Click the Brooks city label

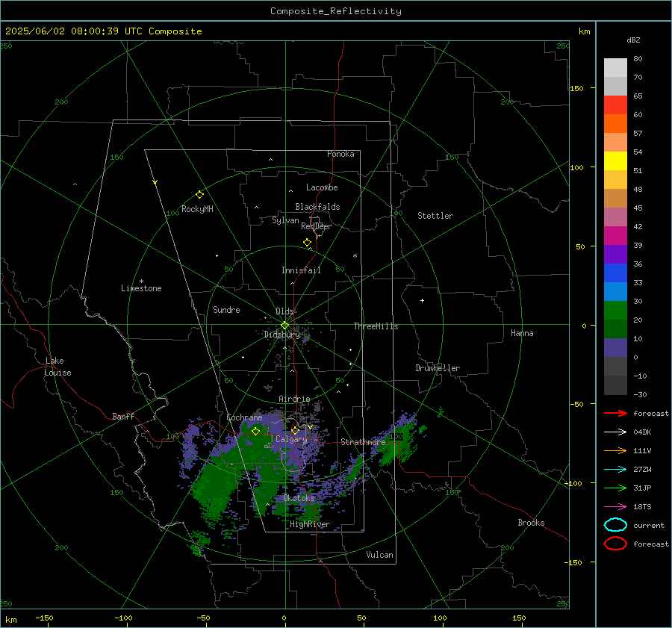coord(531,523)
